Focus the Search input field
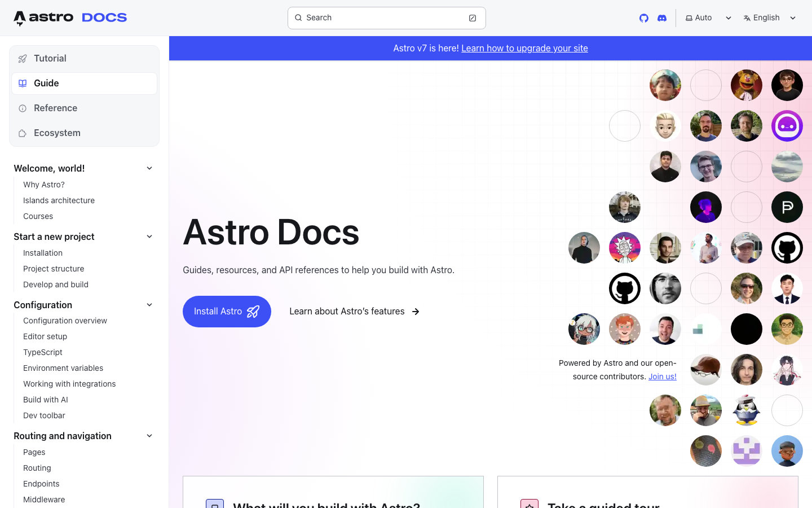This screenshot has height=508, width=812. 386,18
